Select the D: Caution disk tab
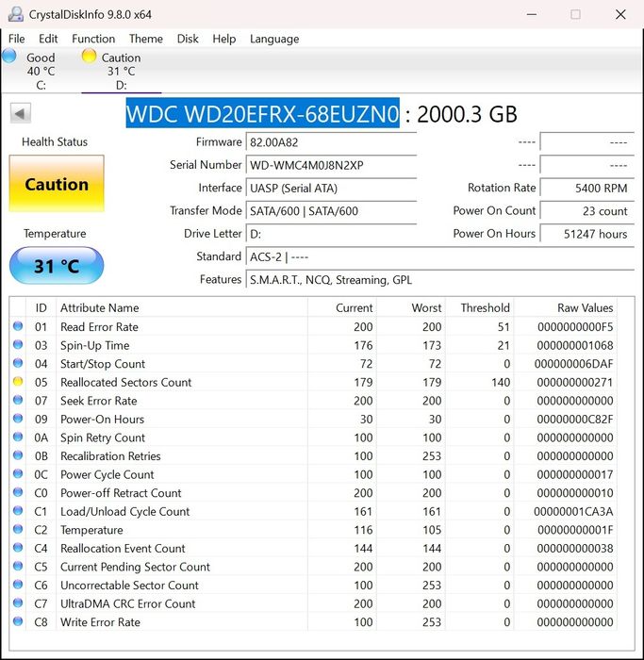This screenshot has height=660, width=644. [x=122, y=71]
